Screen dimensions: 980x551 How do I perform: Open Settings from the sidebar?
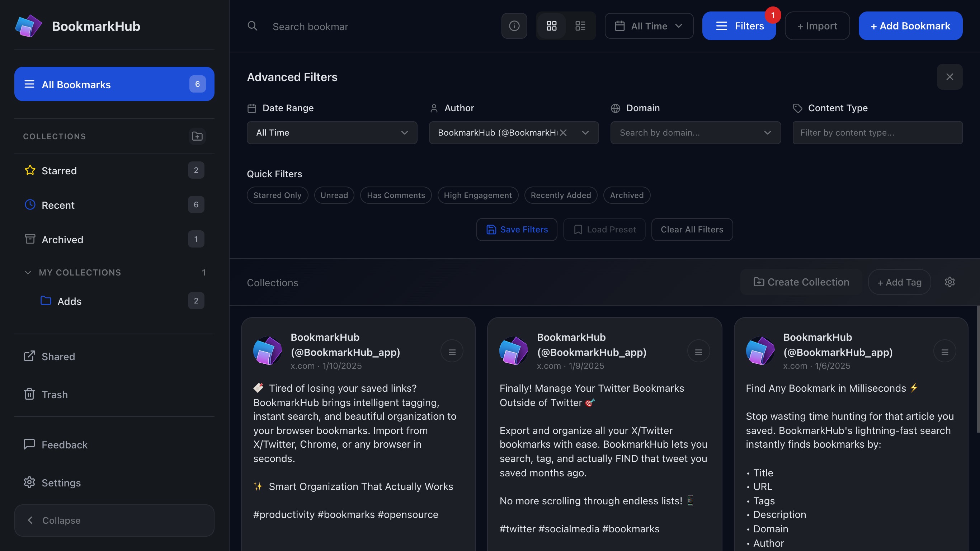pos(114,483)
